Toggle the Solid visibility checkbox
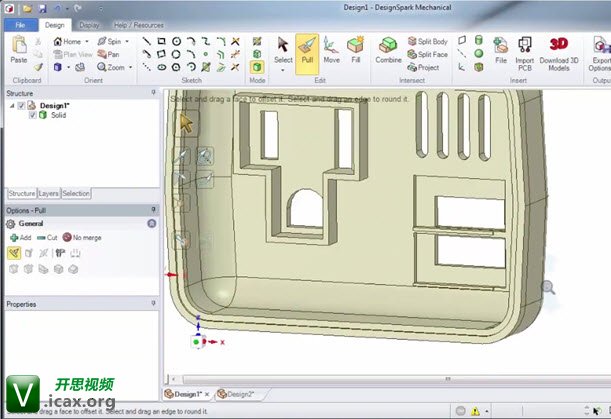Image resolution: width=611 pixels, height=419 pixels. coord(32,115)
